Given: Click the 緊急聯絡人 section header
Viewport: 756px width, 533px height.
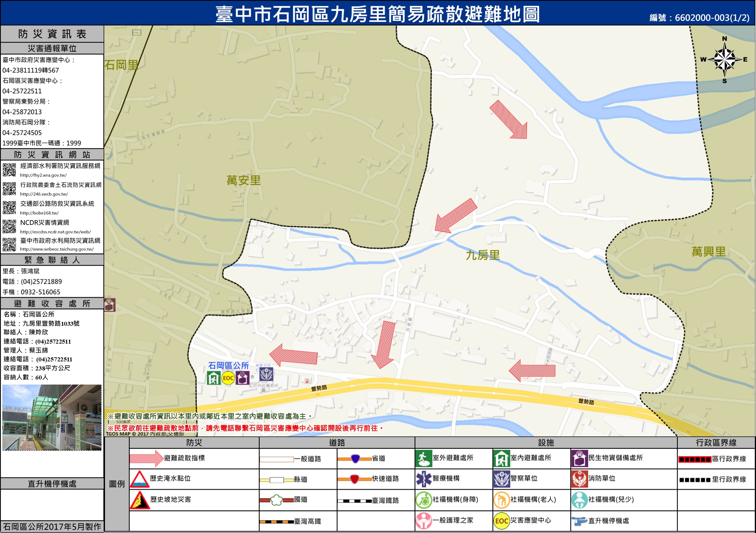Looking at the screenshot, I should tap(52, 260).
